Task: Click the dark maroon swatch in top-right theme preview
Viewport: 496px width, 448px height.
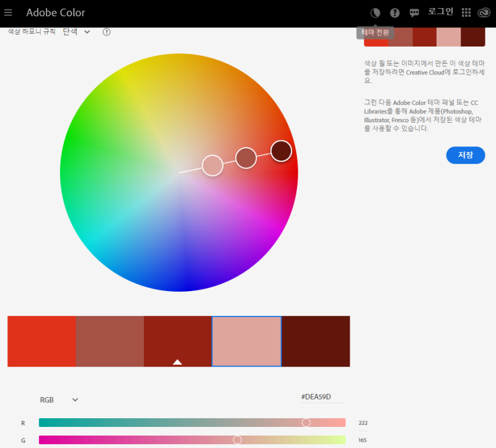Action: pyautogui.click(x=473, y=37)
